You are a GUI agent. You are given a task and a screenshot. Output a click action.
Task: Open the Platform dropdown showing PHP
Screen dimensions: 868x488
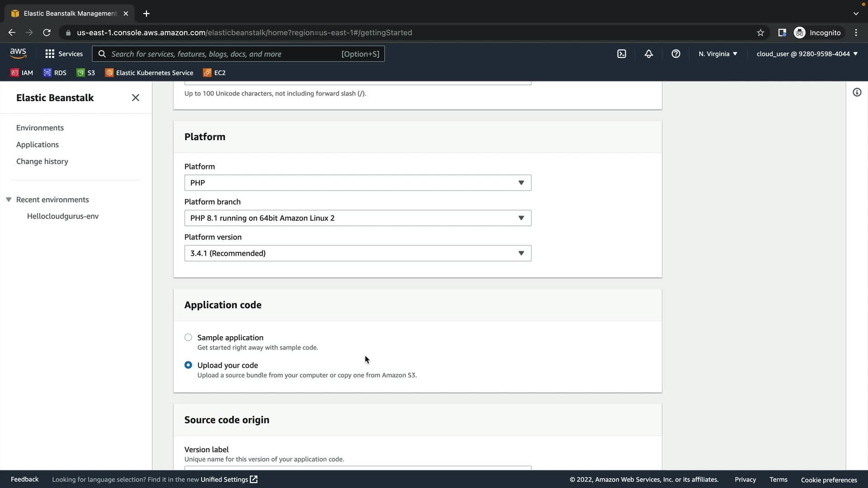point(358,183)
